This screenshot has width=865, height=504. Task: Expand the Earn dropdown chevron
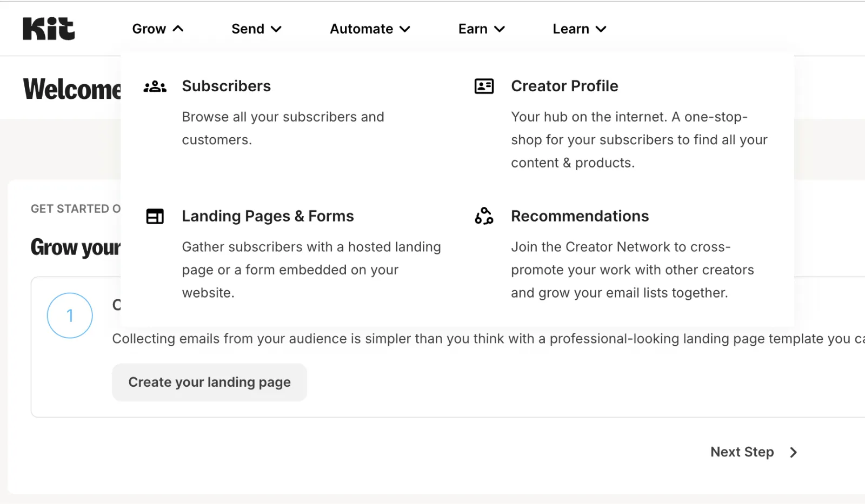(x=500, y=29)
